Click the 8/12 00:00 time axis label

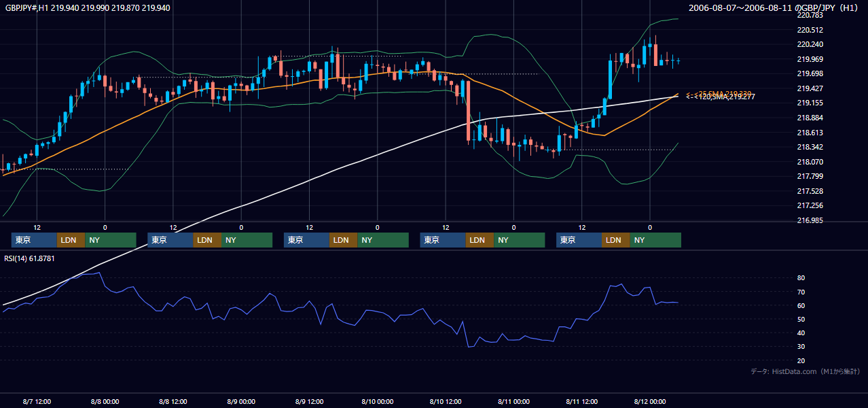(650, 401)
